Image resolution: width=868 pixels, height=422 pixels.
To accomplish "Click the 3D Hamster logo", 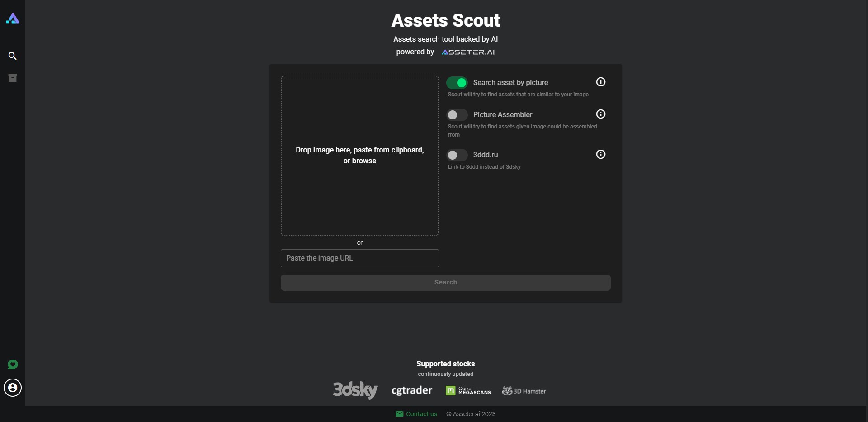I will [x=524, y=391].
